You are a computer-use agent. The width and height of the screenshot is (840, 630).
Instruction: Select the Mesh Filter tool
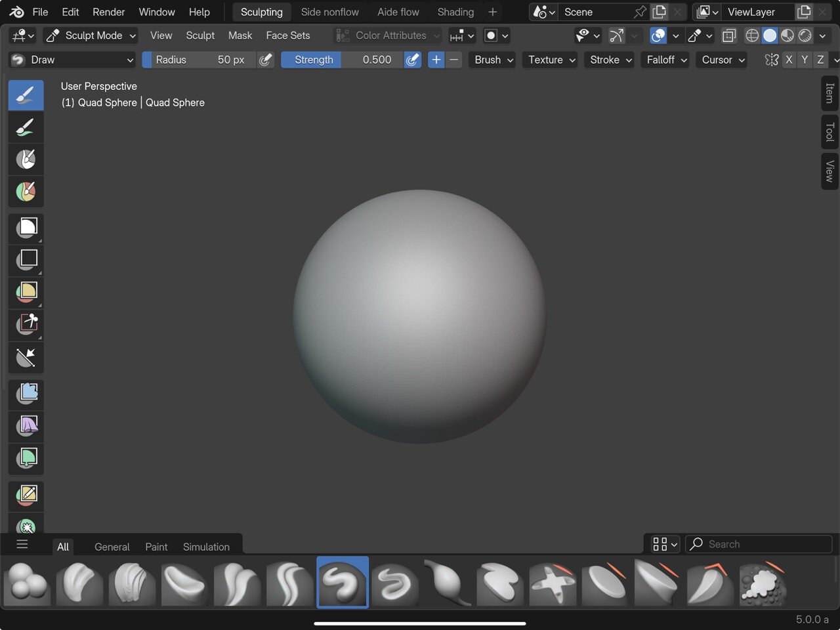[26, 394]
